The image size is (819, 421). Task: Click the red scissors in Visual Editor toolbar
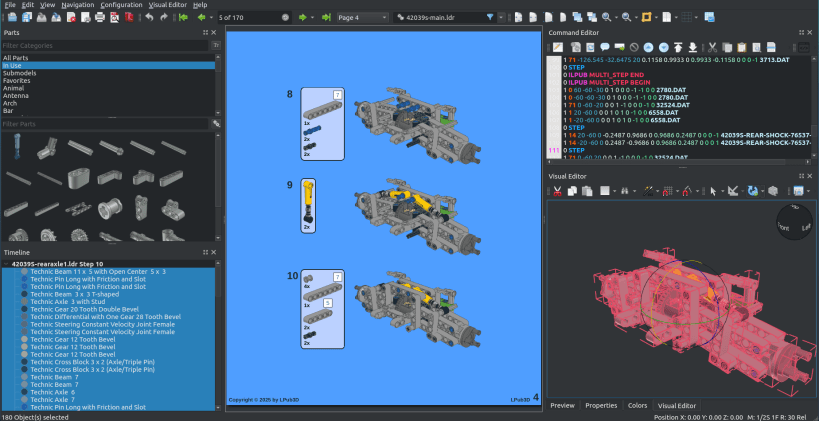[x=557, y=191]
